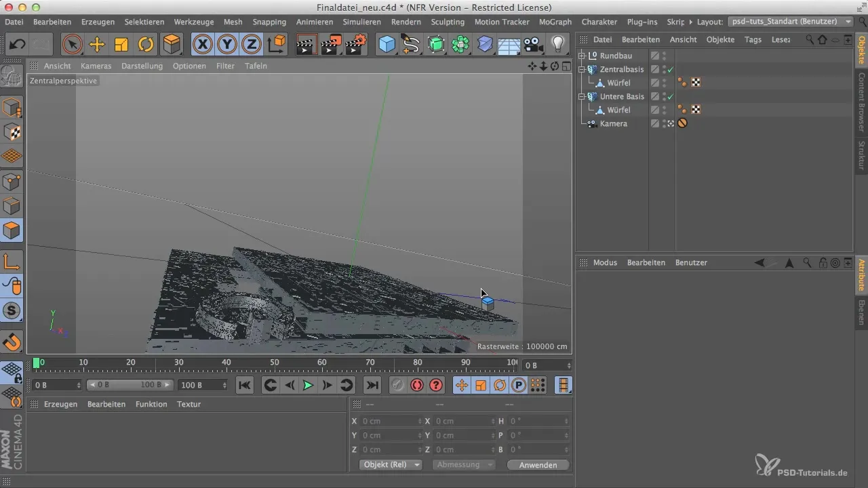Select the Scale tool
This screenshot has width=868, height=488.
[x=121, y=45]
